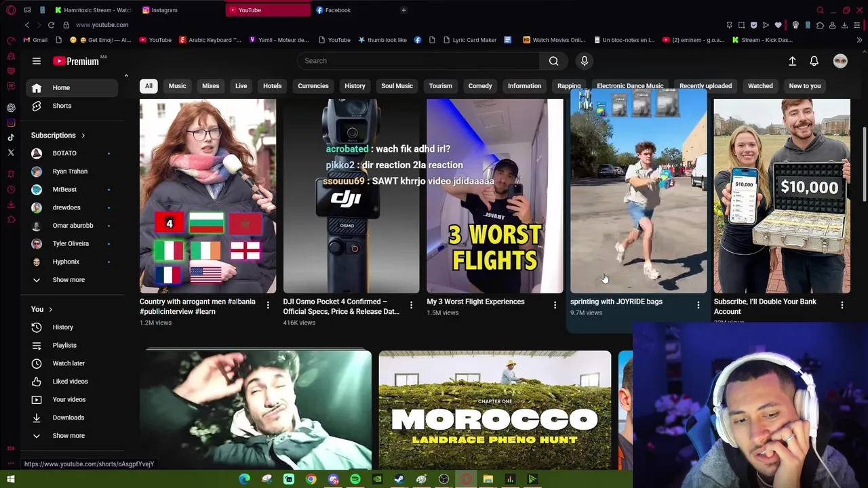
Task: Show hidden bookmarks overflow chevron
Action: pos(859,40)
